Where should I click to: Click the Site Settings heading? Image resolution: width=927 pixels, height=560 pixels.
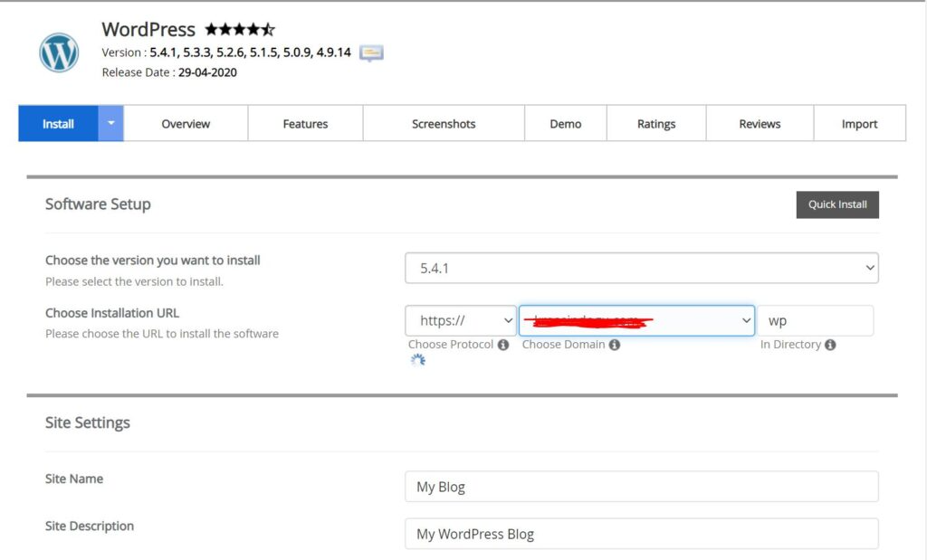click(x=88, y=422)
